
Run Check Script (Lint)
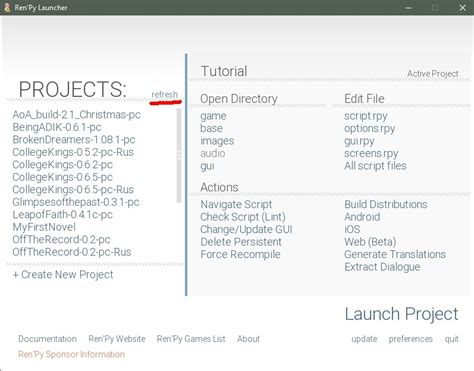point(243,217)
